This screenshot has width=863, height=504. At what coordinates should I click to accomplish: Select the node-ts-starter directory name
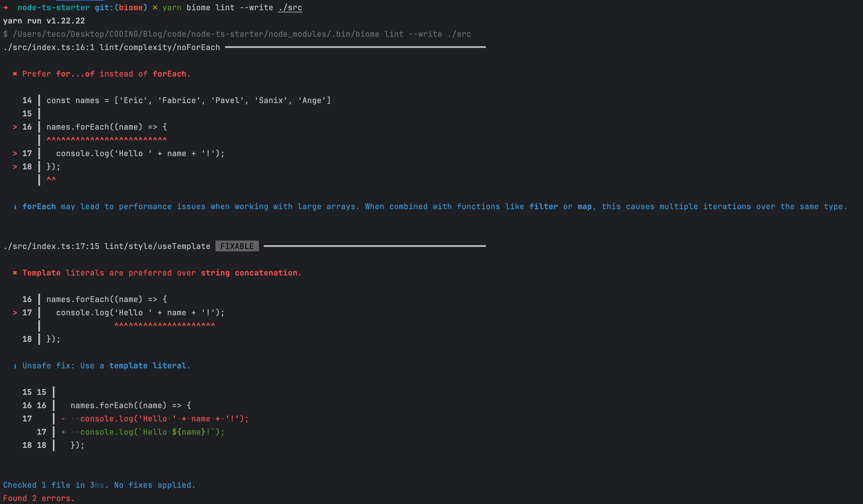54,8
